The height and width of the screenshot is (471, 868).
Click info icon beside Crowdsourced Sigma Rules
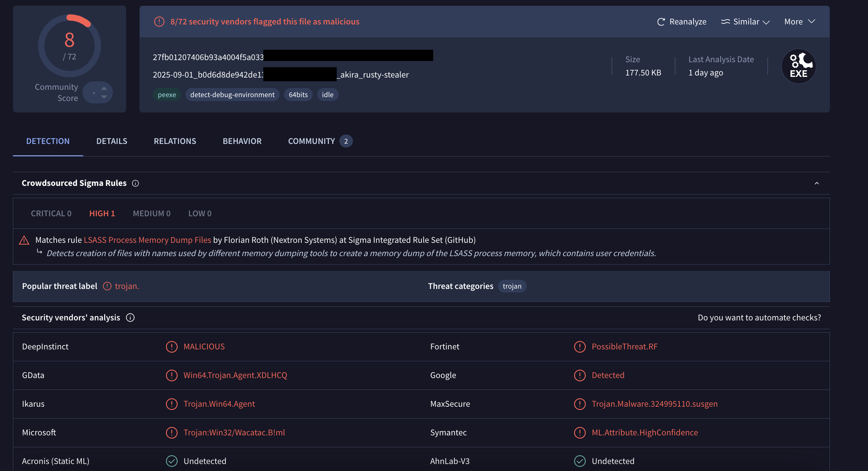point(136,183)
